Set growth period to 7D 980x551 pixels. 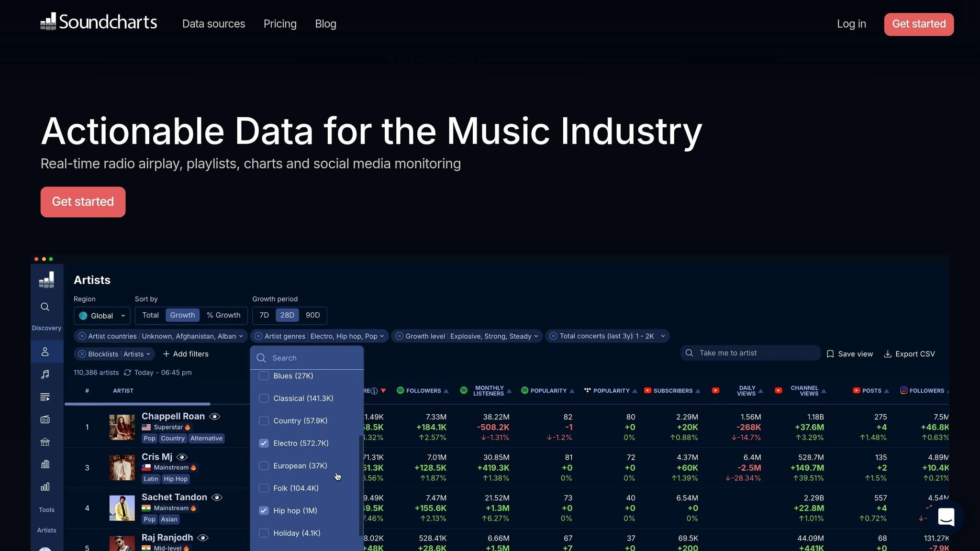(264, 315)
